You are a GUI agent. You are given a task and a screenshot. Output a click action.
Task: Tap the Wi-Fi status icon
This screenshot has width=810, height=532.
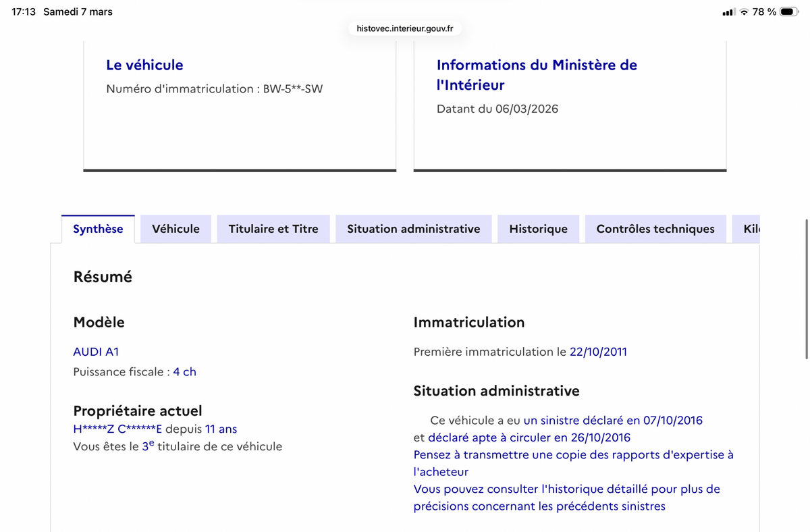pos(744,11)
